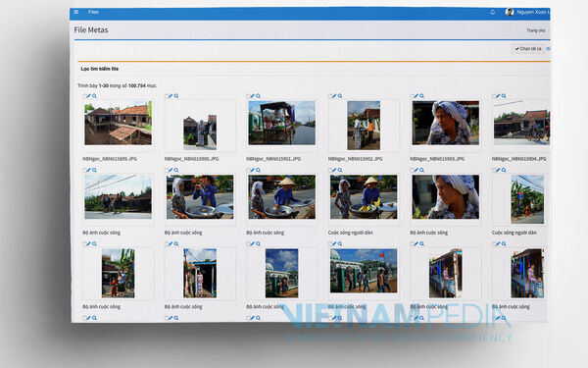Open the Nguyen Xuan user menu
Image resolution: width=588 pixels, height=368 pixels.
(x=533, y=12)
